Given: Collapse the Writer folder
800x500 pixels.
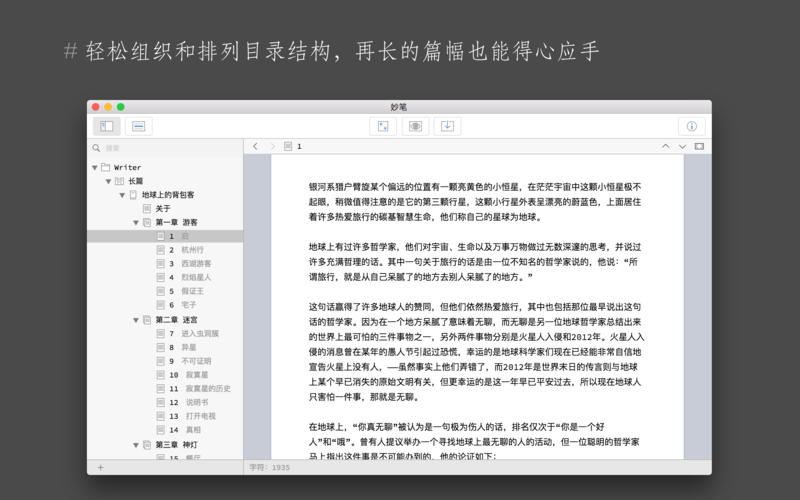Looking at the screenshot, I should [95, 167].
